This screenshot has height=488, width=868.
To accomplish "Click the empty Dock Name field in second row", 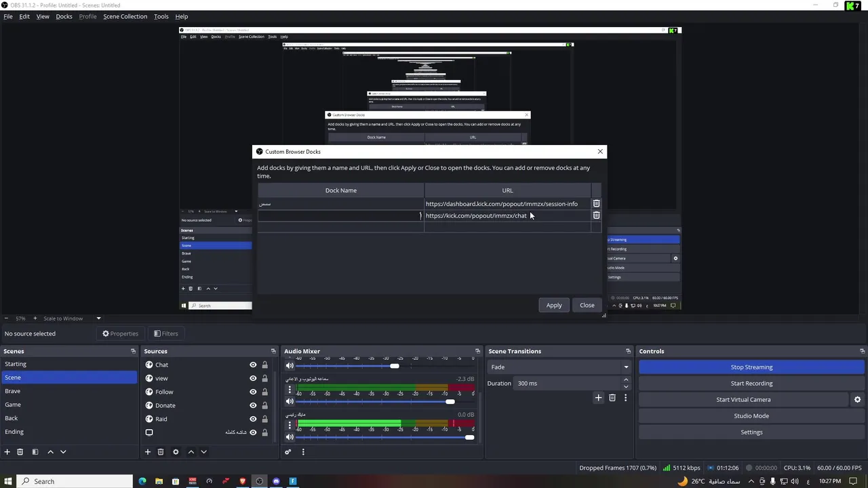I will [340, 216].
